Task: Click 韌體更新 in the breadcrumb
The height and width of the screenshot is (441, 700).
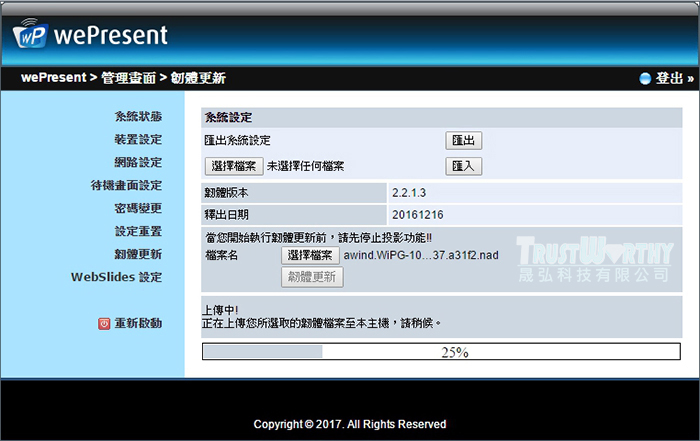Action: coord(198,78)
